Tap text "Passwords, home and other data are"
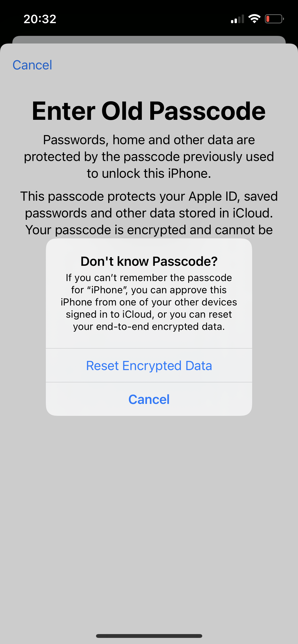The height and width of the screenshot is (644, 298). [149, 140]
